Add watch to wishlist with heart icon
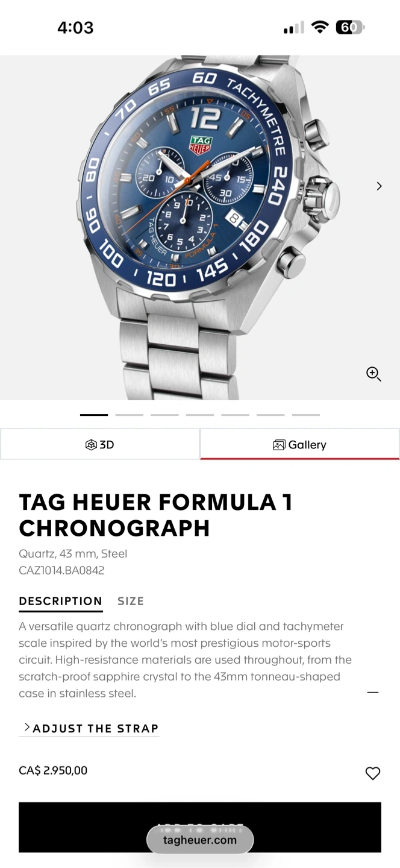The height and width of the screenshot is (868, 400). pos(373,773)
